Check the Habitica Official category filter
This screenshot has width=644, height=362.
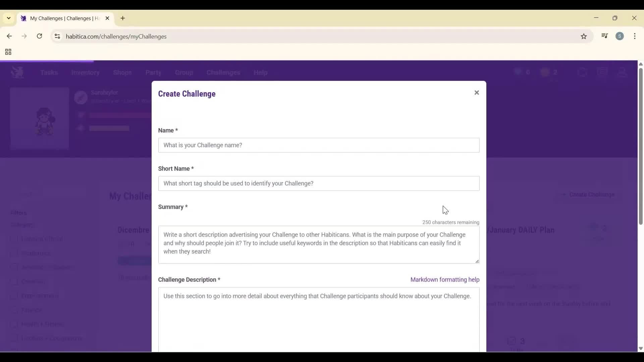click(x=14, y=239)
